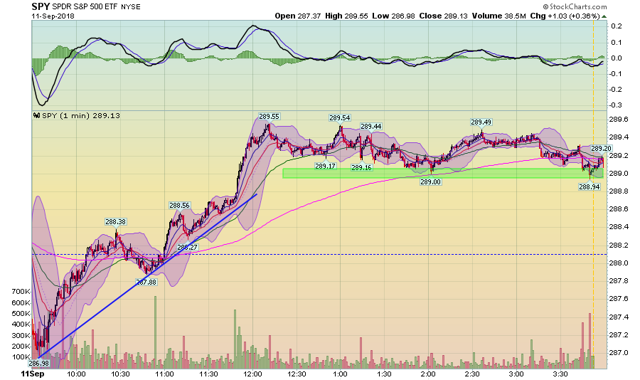
Task: Click the 500K volume axis label
Action: (21, 314)
